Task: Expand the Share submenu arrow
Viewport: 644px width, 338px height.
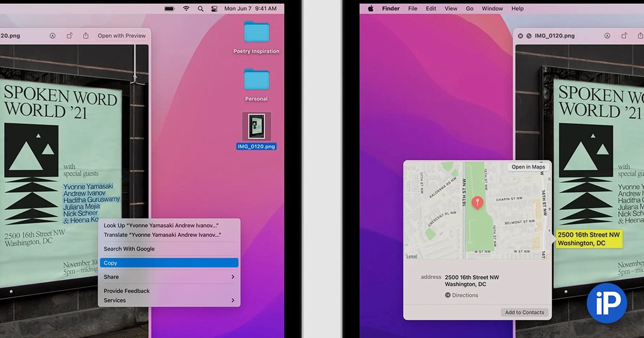Action: click(233, 277)
